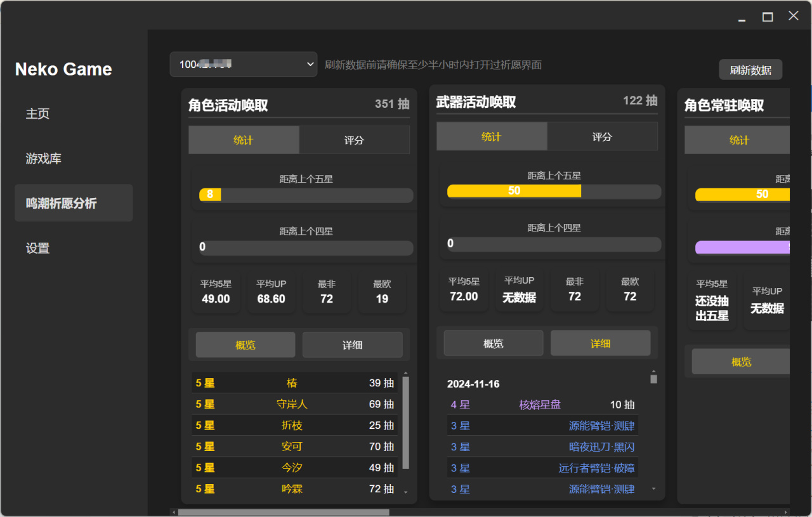
Task: Close the Neko Game window
Action: click(x=794, y=16)
